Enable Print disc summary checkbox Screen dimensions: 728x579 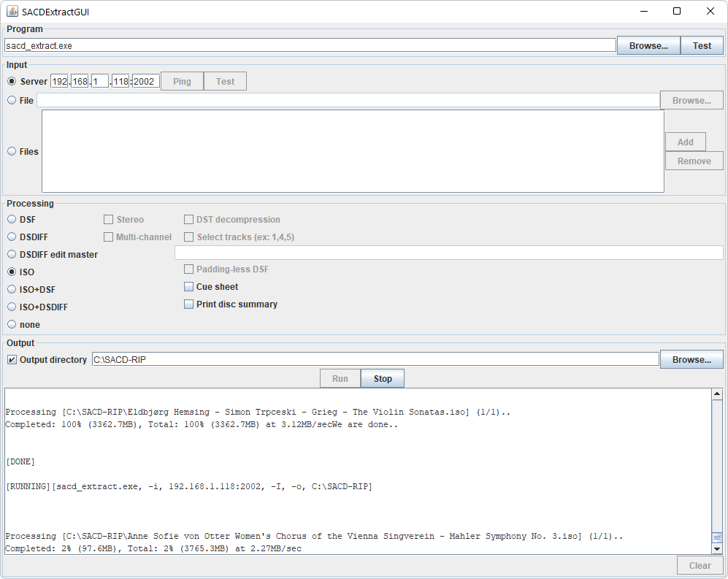(x=188, y=304)
